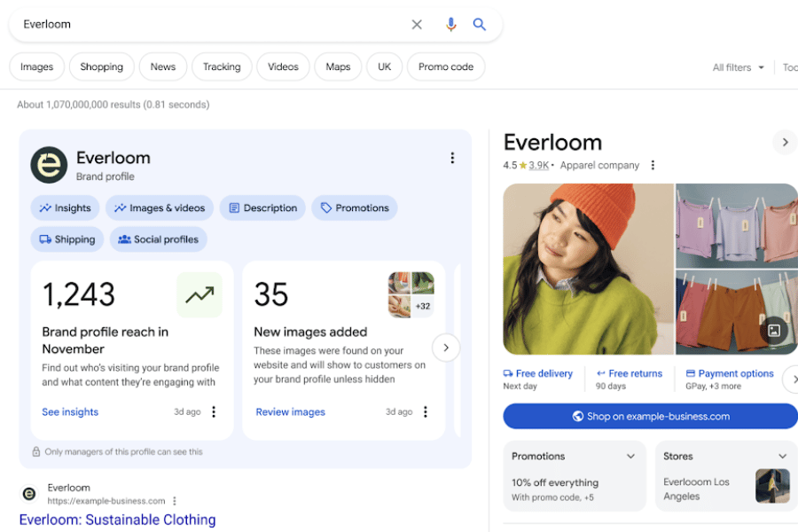Open the Everloom: Sustainable Clothing result
The height and width of the screenshot is (532, 798).
[118, 520]
